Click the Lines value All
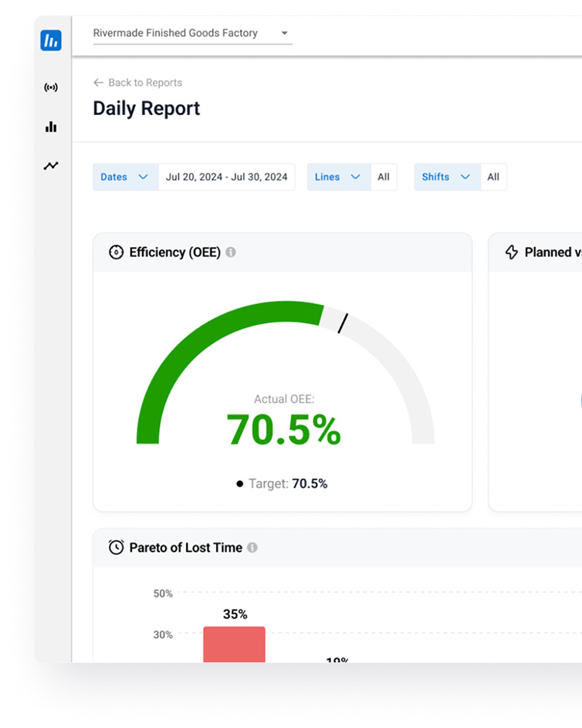582x728 pixels. point(384,177)
